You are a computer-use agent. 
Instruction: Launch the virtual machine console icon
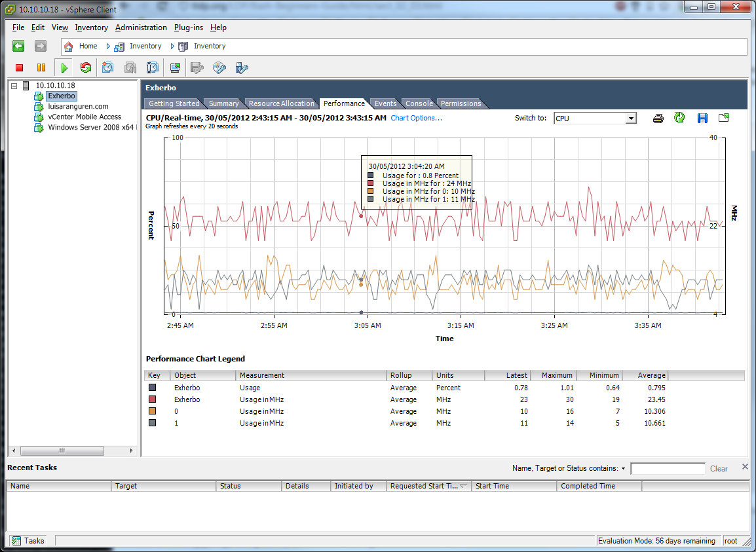tap(175, 67)
